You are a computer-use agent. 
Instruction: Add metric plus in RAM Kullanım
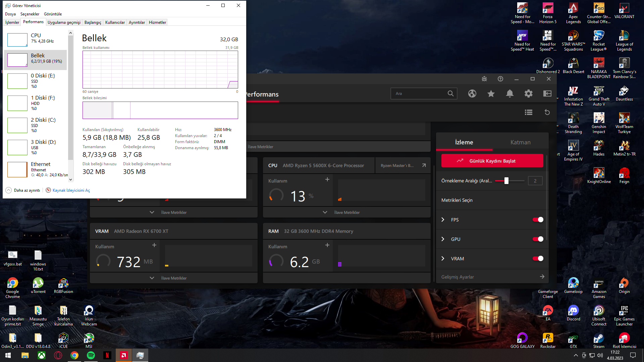pyautogui.click(x=327, y=245)
